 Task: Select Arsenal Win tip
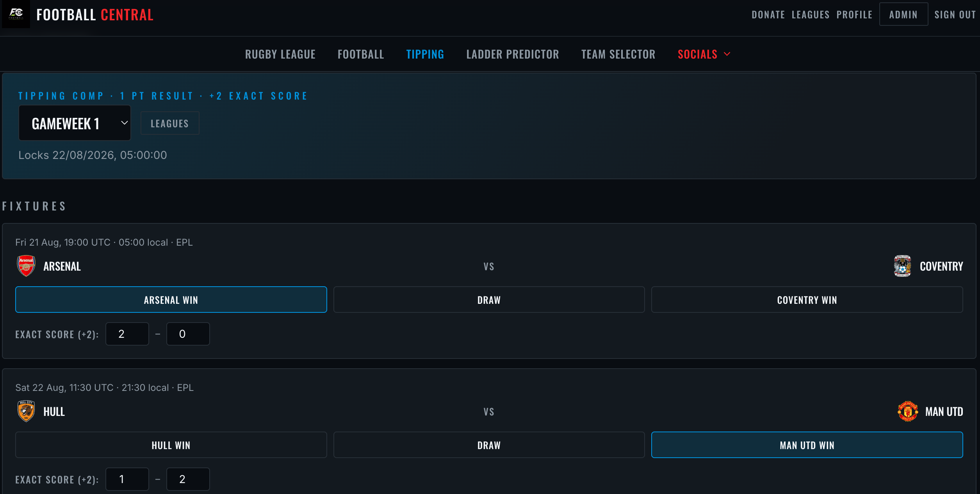[171, 300]
